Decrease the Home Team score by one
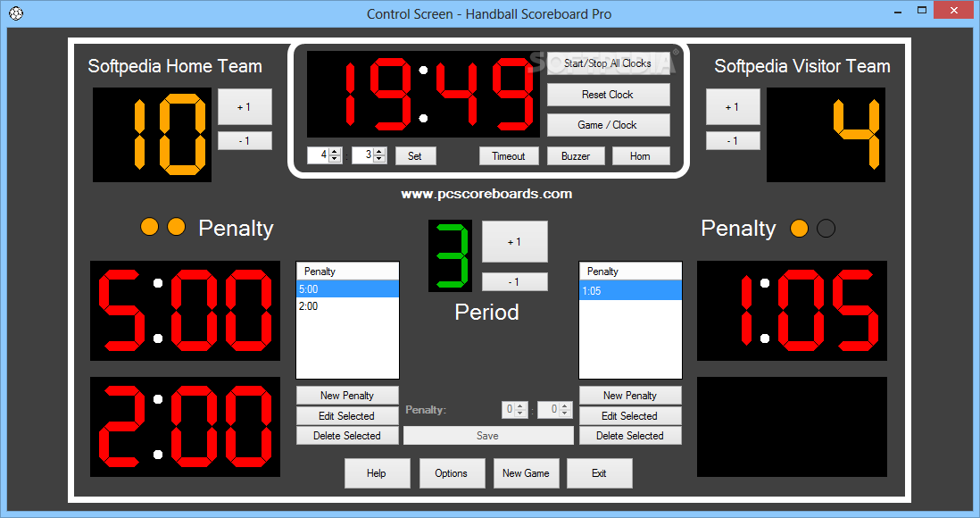Screen dimensions: 980x518 (244, 141)
